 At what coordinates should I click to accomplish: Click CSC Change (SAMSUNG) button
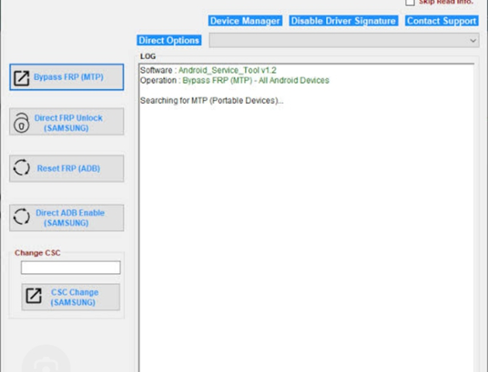71,297
